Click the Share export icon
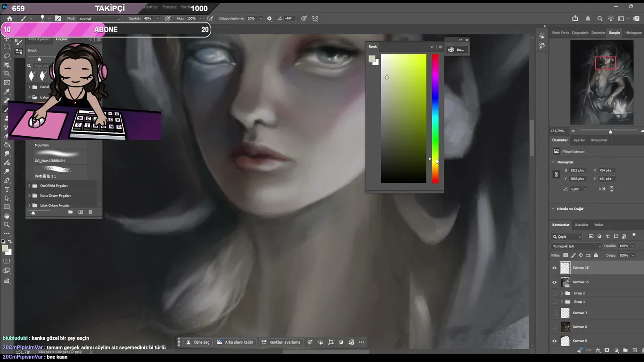644x362 pixels. point(575,18)
